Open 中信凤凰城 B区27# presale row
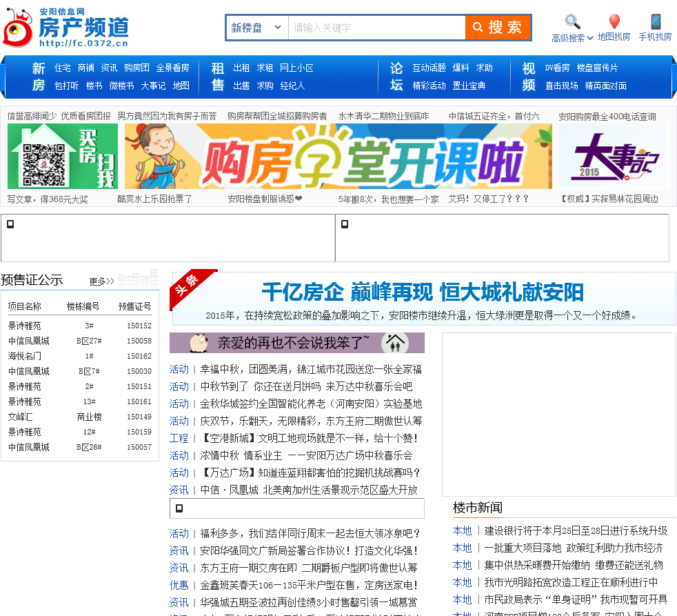Viewport: 677px width, 616px height. tap(80, 341)
